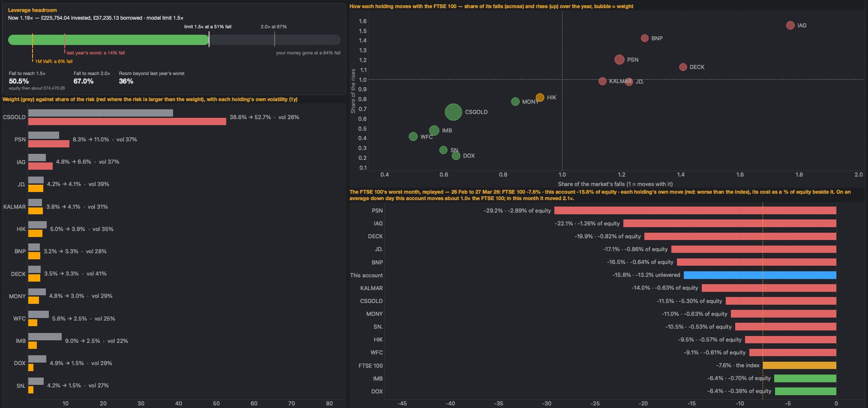Viewport: 868px width, 408px height.
Task: Click 'equity then about £74,470.26' note
Action: 37,88
